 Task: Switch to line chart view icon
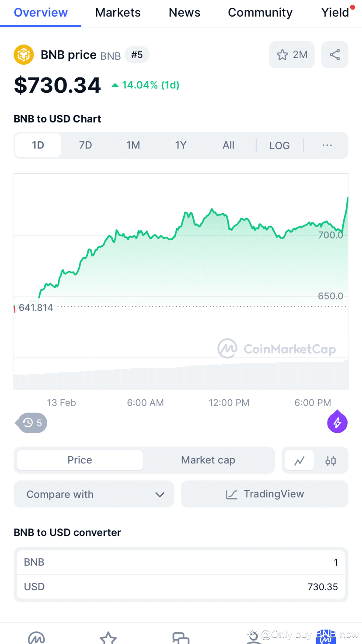tap(299, 461)
